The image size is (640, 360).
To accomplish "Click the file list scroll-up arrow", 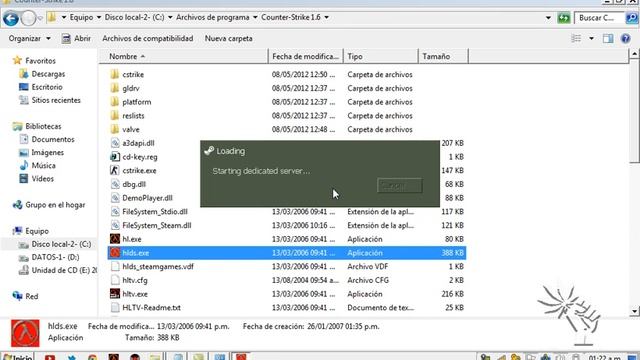I will point(634,53).
